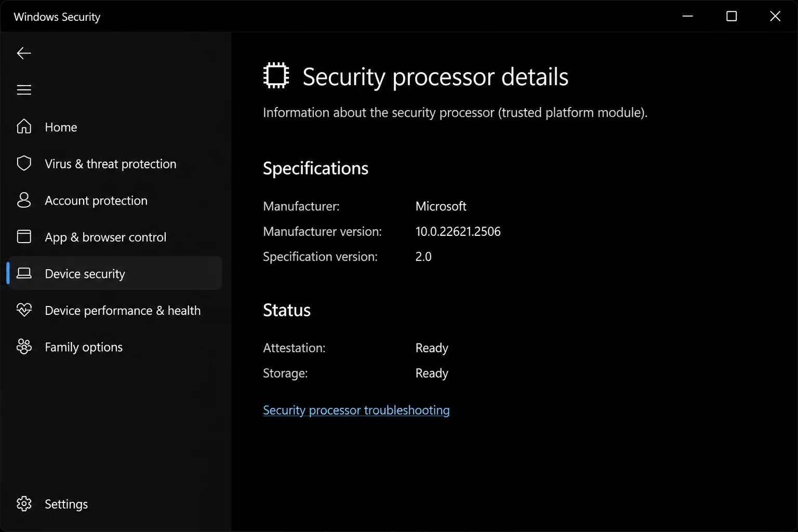798x532 pixels.
Task: Click the Virus & threat protection shield icon
Action: click(24, 163)
